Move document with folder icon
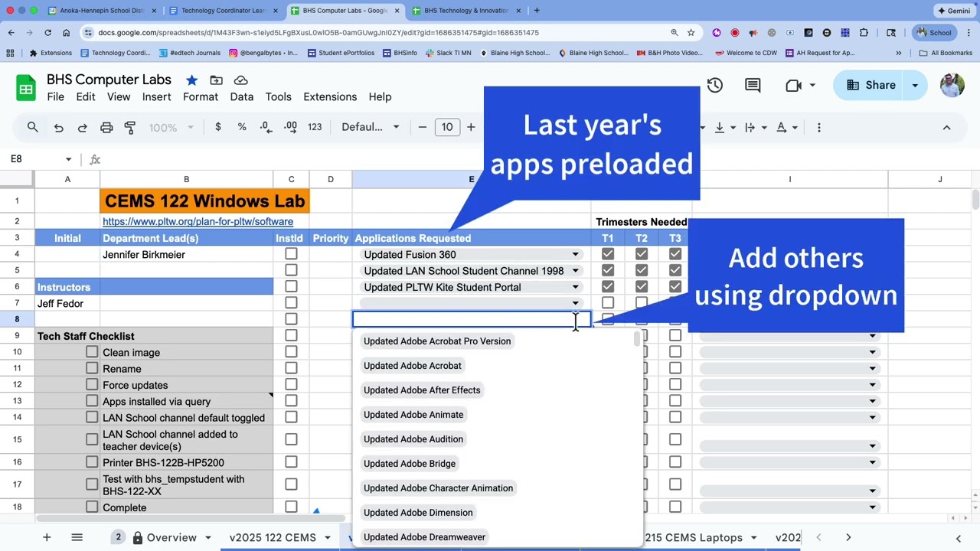 [x=216, y=80]
